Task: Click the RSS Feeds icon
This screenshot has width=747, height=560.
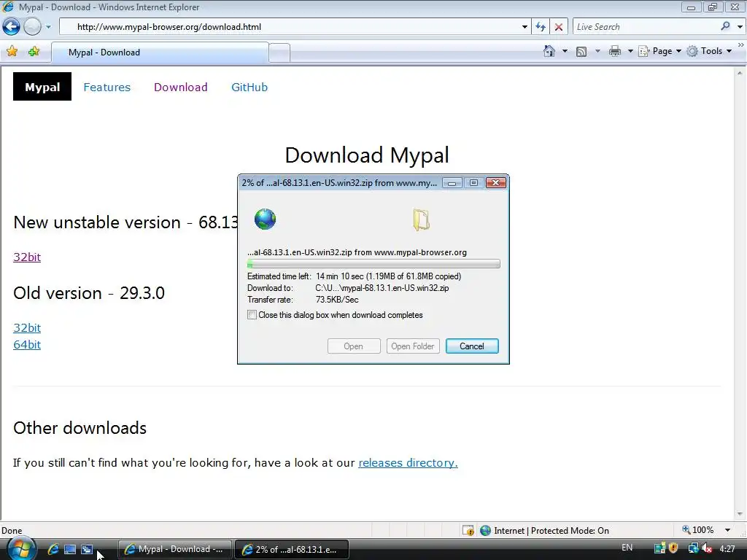Action: click(x=581, y=52)
